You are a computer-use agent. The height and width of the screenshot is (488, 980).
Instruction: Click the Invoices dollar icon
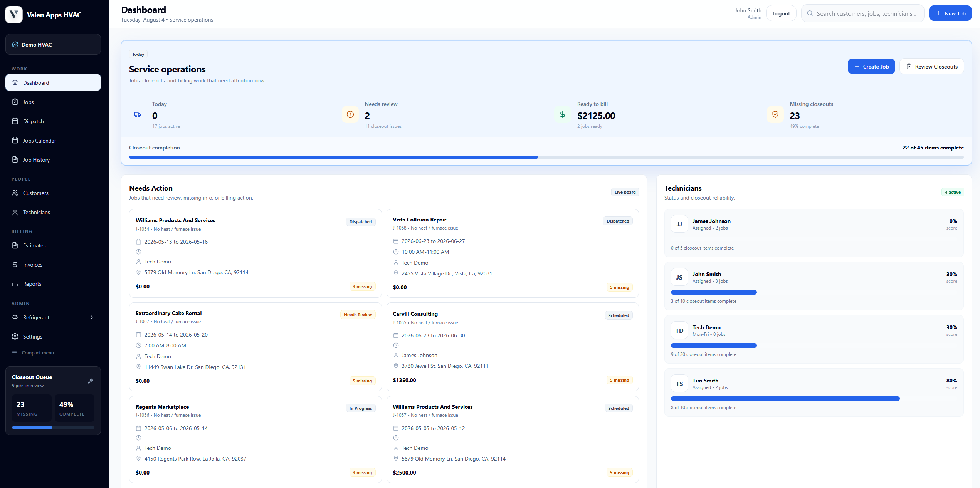click(x=15, y=264)
